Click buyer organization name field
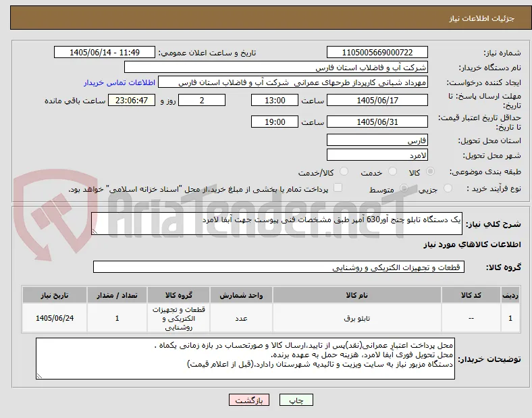 (x=276, y=67)
